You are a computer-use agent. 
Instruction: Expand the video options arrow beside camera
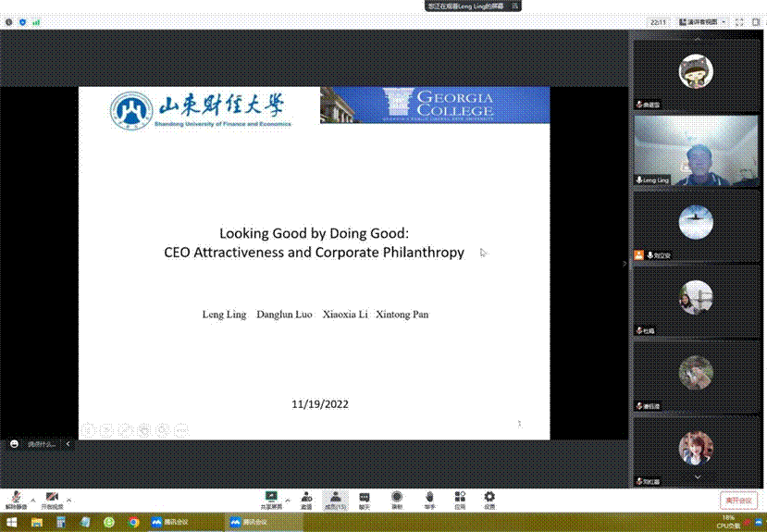coord(68,500)
